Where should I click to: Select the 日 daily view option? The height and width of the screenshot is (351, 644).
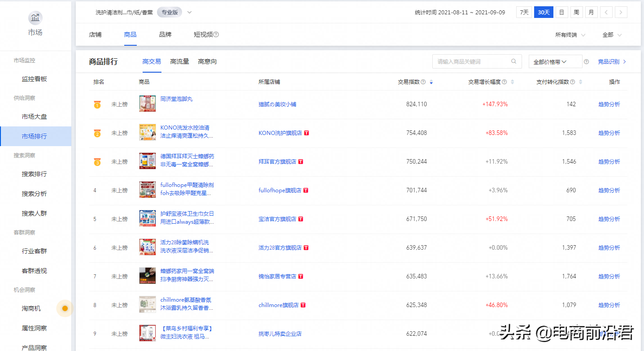[561, 12]
